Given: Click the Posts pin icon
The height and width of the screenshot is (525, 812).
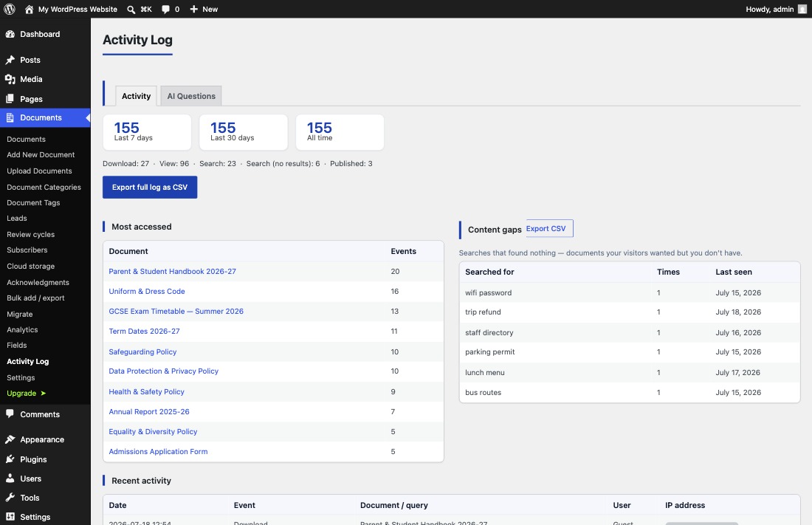Looking at the screenshot, I should (x=10, y=60).
